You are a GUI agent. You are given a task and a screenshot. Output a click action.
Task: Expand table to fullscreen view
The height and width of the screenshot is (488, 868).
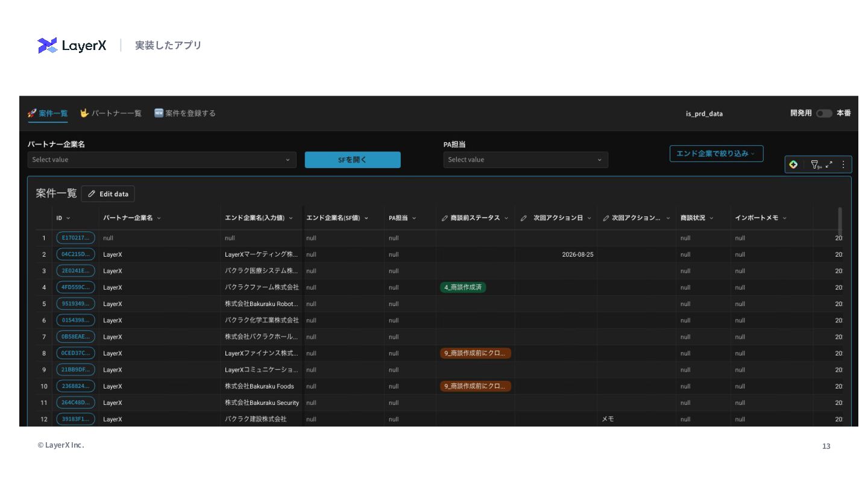[x=829, y=164]
